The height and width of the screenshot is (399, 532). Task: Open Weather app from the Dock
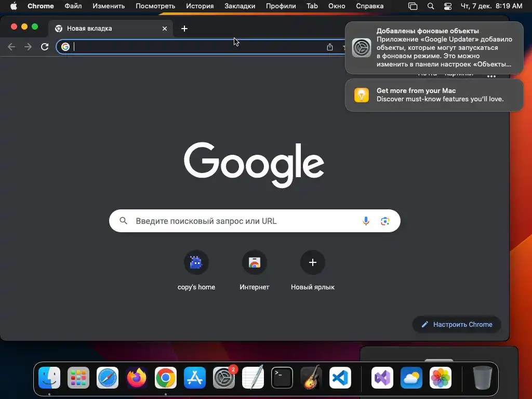coord(411,378)
